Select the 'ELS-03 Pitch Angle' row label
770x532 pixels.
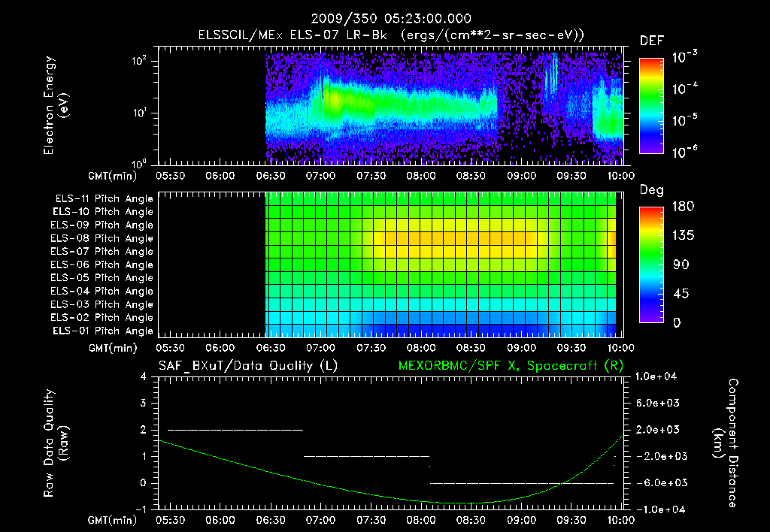click(x=102, y=305)
